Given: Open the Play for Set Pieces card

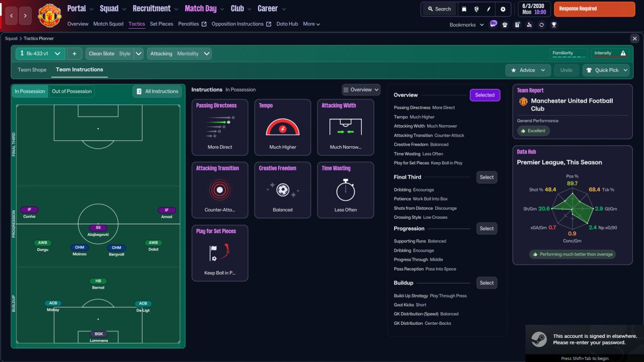Looking at the screenshot, I should pyautogui.click(x=220, y=253).
